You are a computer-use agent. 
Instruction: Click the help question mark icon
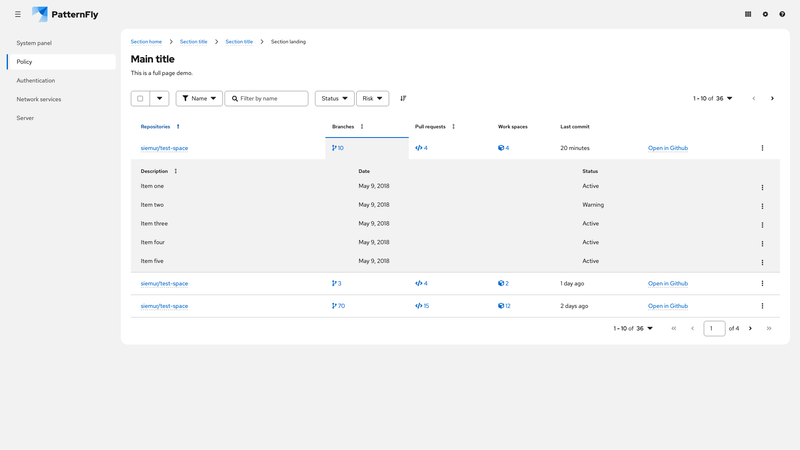point(782,14)
